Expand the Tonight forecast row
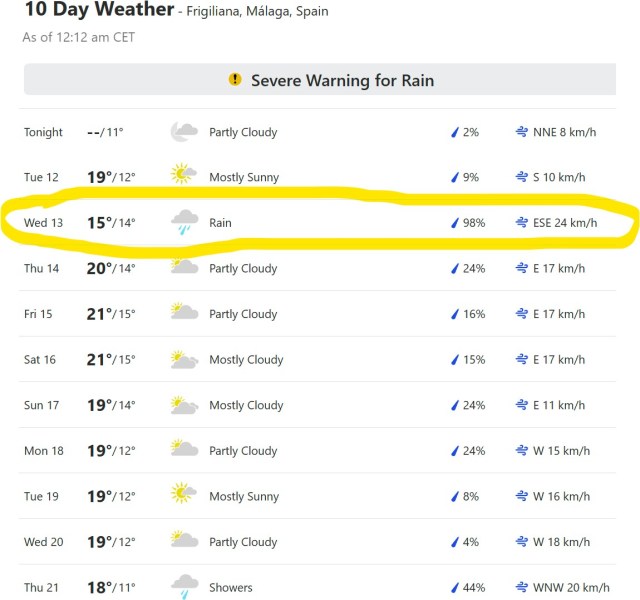Screen dimensions: 640x600 [320, 132]
